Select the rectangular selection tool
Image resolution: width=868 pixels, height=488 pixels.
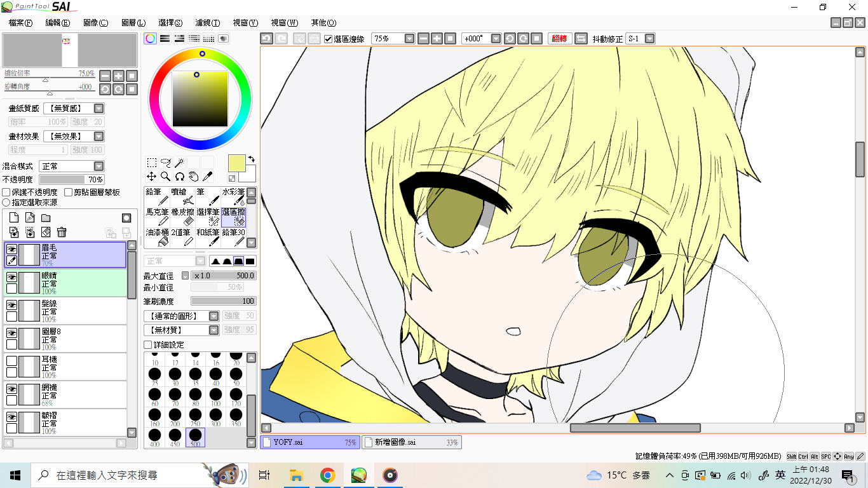[x=152, y=162]
